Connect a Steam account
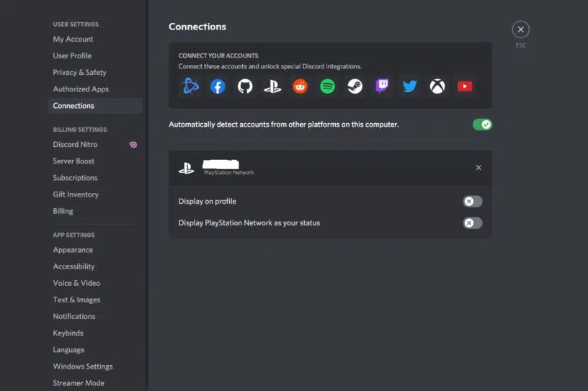The image size is (588, 391). (x=355, y=86)
